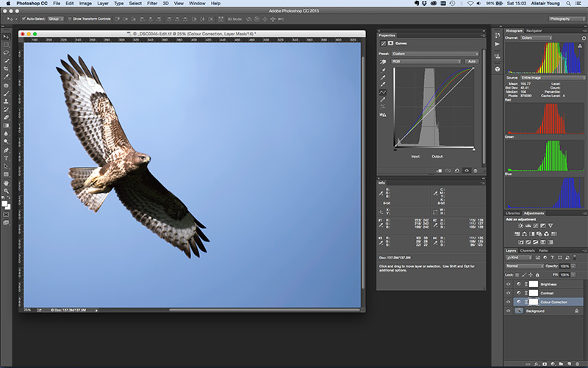Open the Auto-Select Group dropdown
Viewport: 588px width, 368px height.
(x=56, y=19)
